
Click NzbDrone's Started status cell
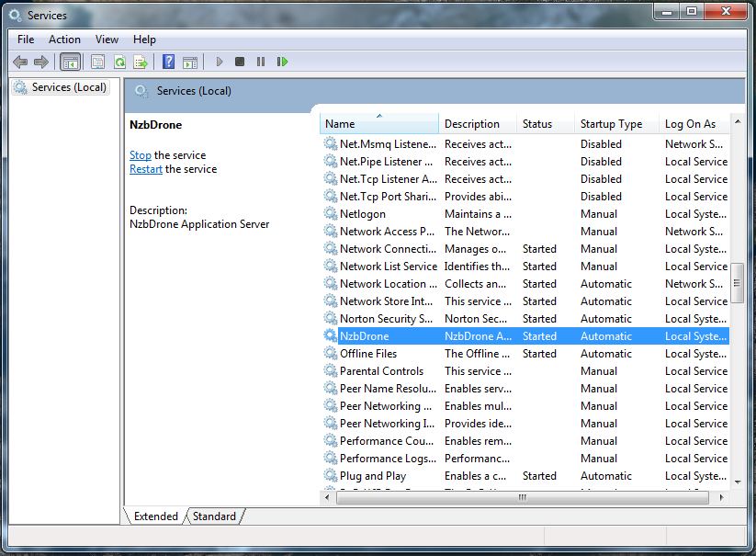(x=539, y=336)
